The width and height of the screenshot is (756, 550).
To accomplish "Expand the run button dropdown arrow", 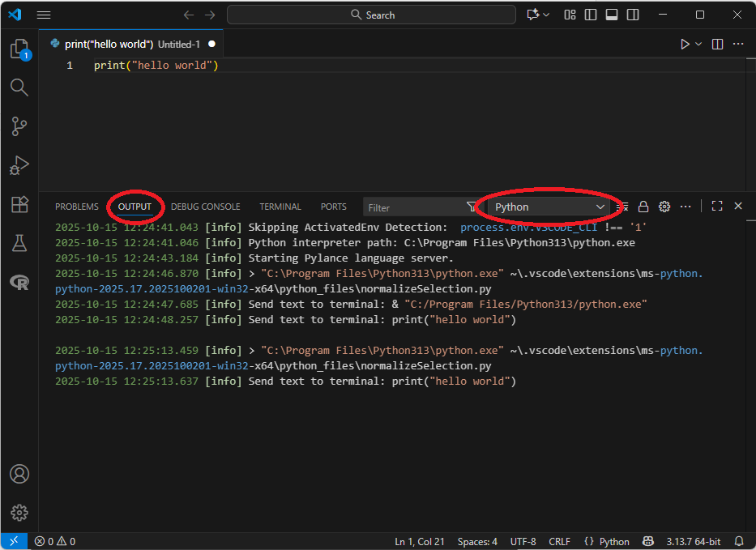I will click(x=698, y=44).
